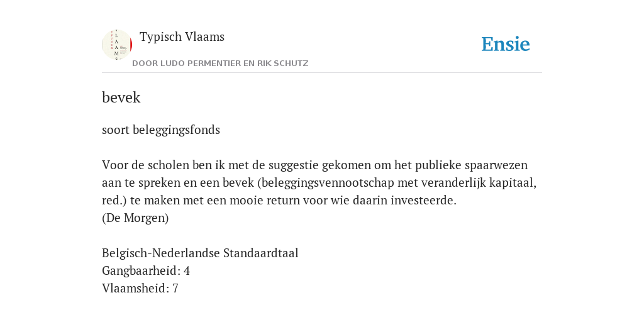
Task: Click the word beleggingsvennootschap in the quote
Action: point(328,183)
